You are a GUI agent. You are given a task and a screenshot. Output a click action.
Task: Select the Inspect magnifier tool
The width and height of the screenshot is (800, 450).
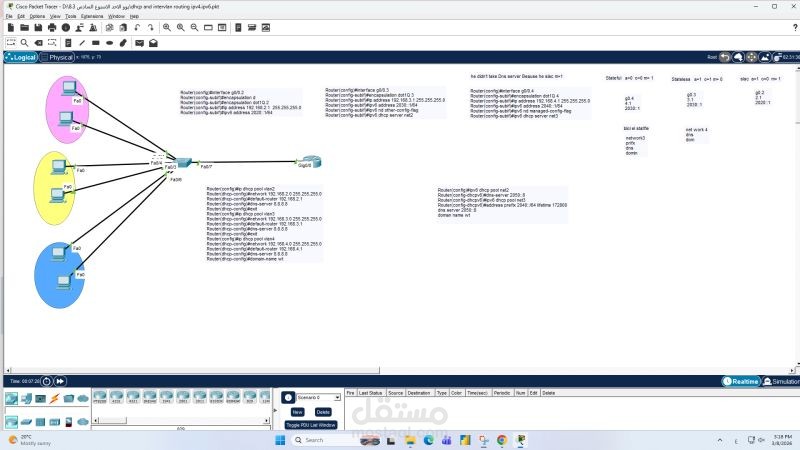[24, 43]
